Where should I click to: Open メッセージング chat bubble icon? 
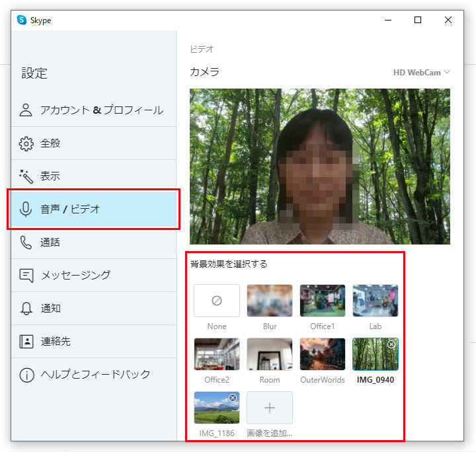point(26,276)
